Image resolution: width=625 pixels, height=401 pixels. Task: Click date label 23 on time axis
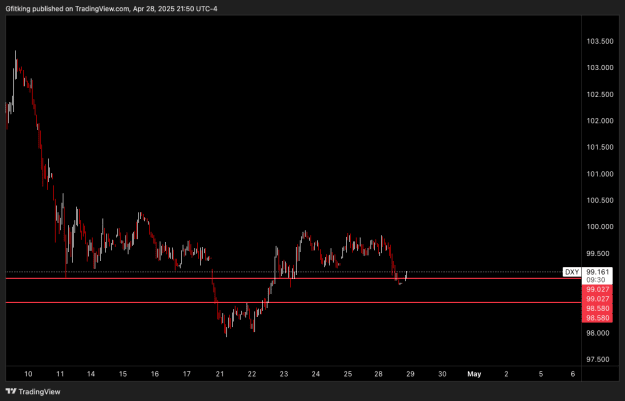(x=283, y=374)
